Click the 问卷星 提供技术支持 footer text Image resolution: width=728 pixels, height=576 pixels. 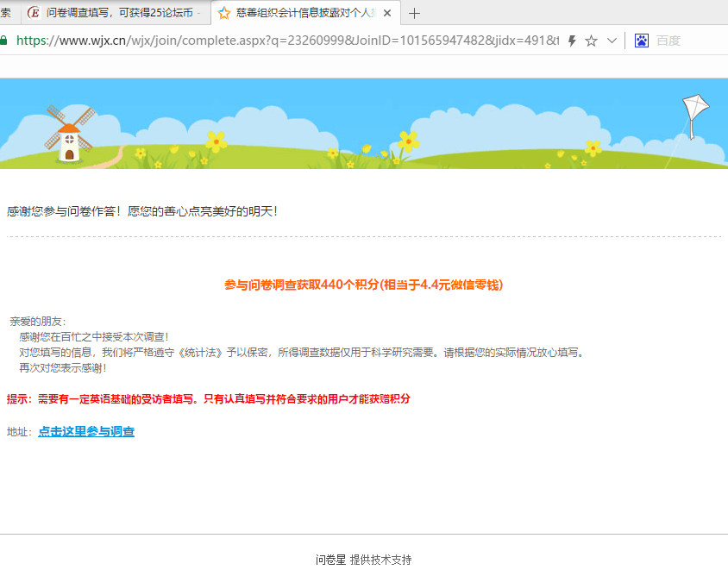click(363, 560)
